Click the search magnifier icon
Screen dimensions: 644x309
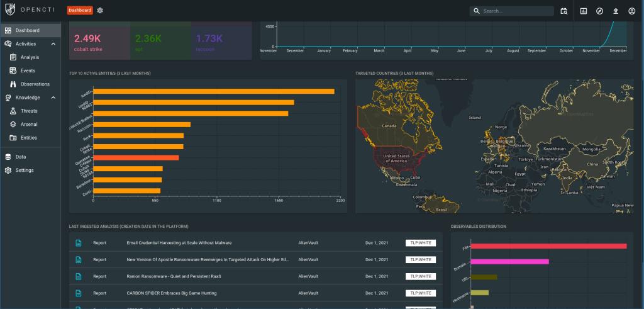[x=477, y=11]
